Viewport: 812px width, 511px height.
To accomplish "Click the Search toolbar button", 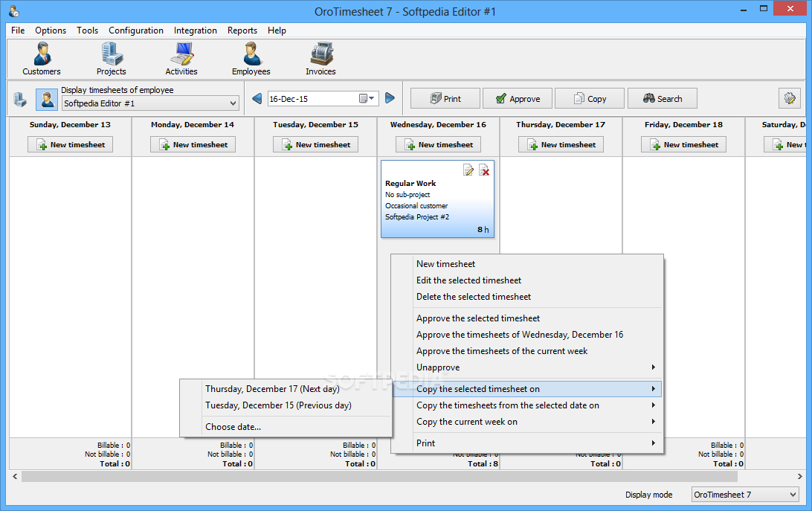I will pyautogui.click(x=663, y=98).
